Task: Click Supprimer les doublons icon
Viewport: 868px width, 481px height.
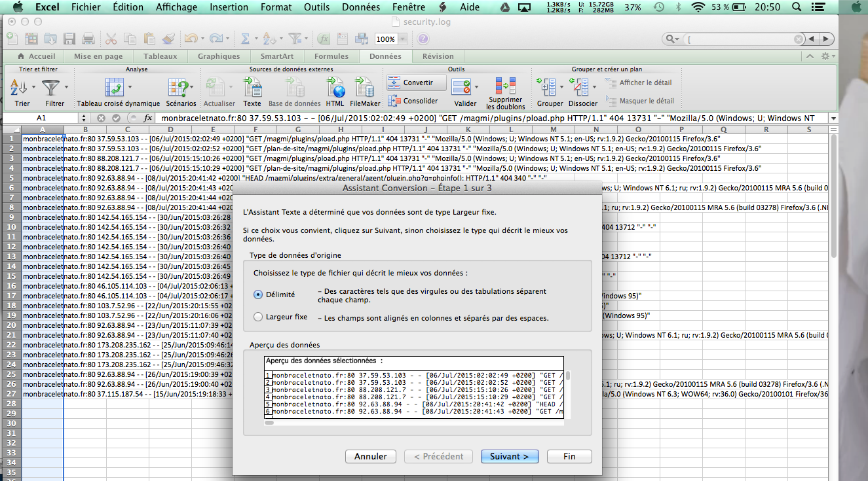Action: pyautogui.click(x=505, y=86)
